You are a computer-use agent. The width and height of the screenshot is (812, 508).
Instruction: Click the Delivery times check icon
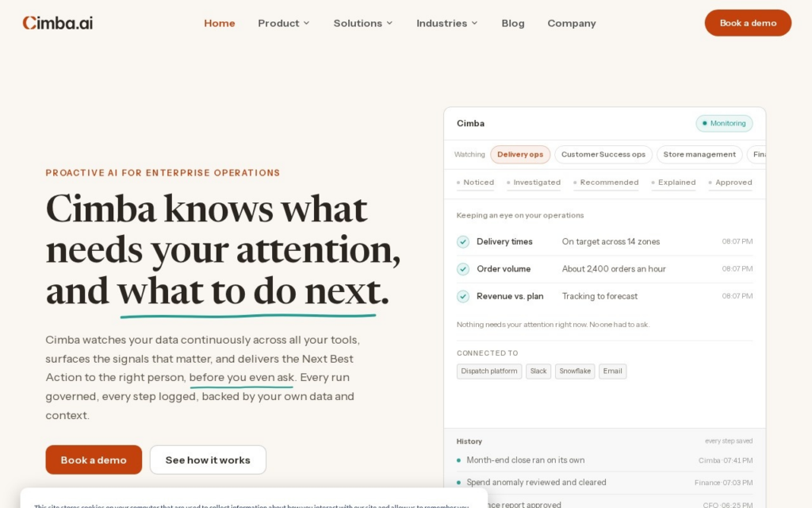463,241
